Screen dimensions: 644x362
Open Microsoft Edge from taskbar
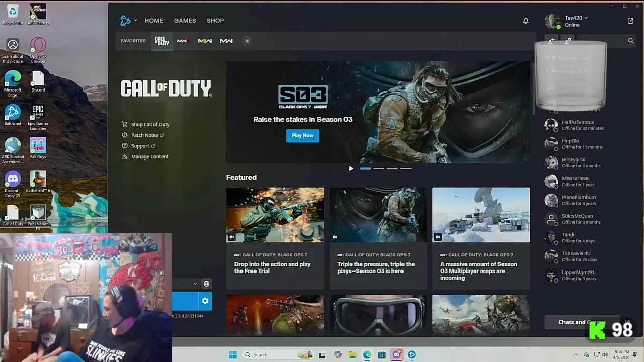click(367, 355)
